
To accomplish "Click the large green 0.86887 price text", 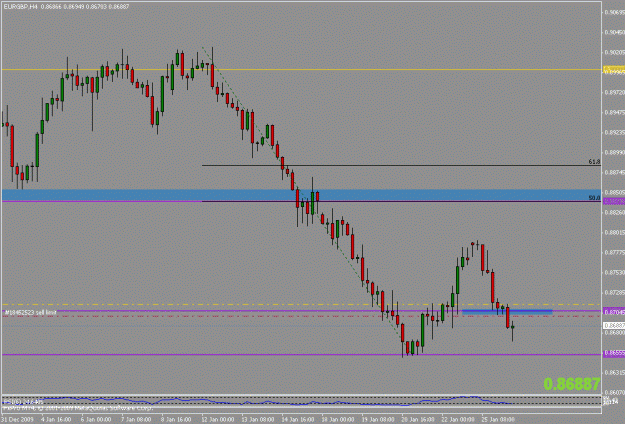I will [x=572, y=384].
